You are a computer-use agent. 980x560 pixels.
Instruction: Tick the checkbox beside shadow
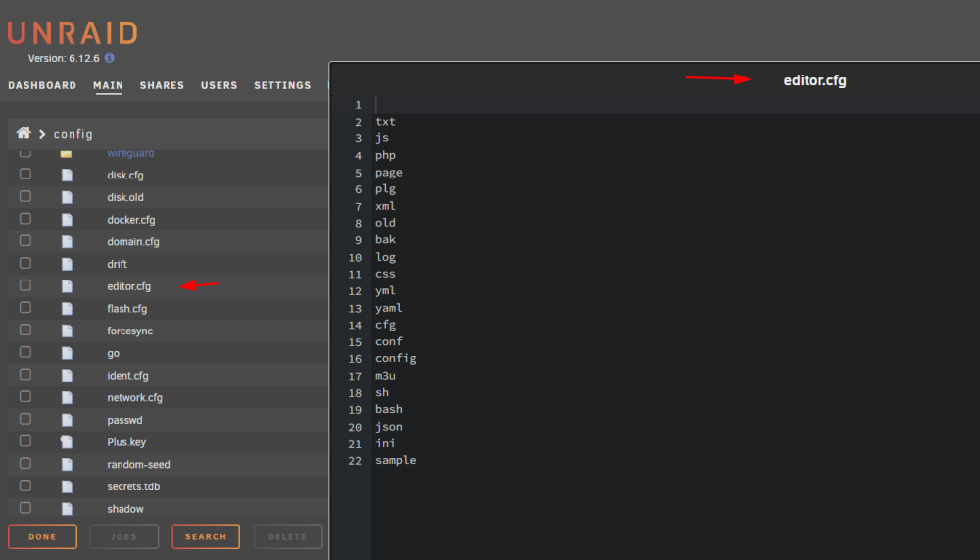pyautogui.click(x=25, y=507)
